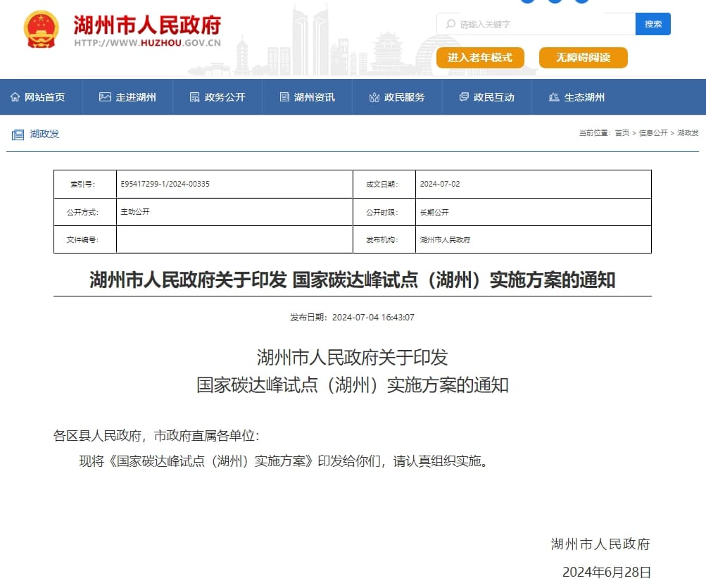The image size is (706, 588).
Task: Click the magnifier icon in search box
Action: tap(450, 24)
